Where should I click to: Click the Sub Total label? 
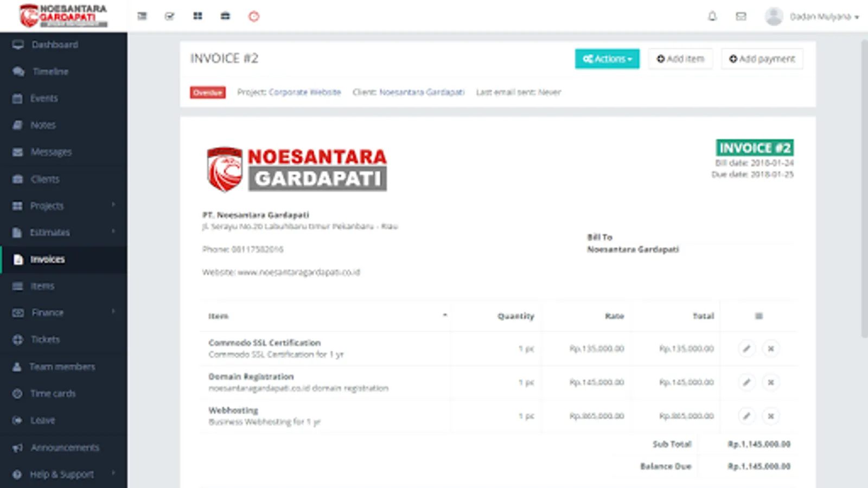[x=672, y=444]
